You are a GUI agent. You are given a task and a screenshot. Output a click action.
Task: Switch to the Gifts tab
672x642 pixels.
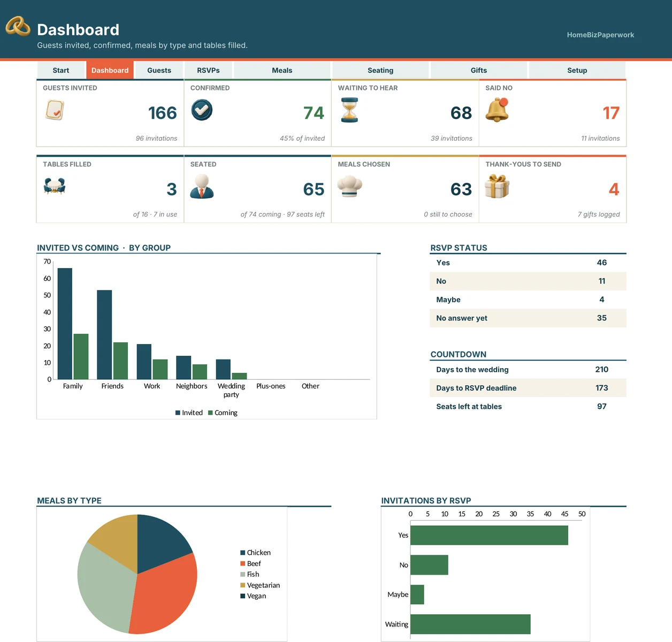tap(479, 70)
